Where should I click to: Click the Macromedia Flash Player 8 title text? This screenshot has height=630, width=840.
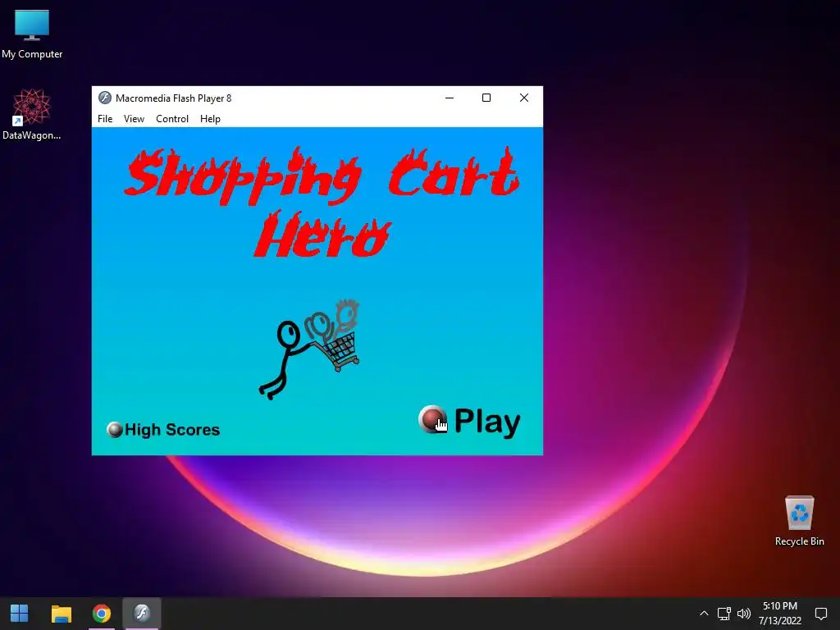174,98
